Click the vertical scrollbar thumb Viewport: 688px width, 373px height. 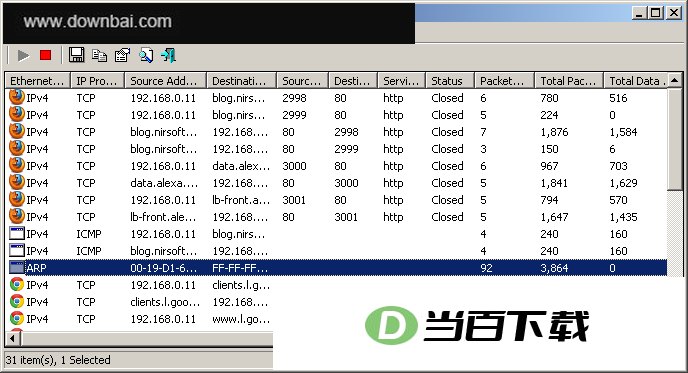point(675,139)
